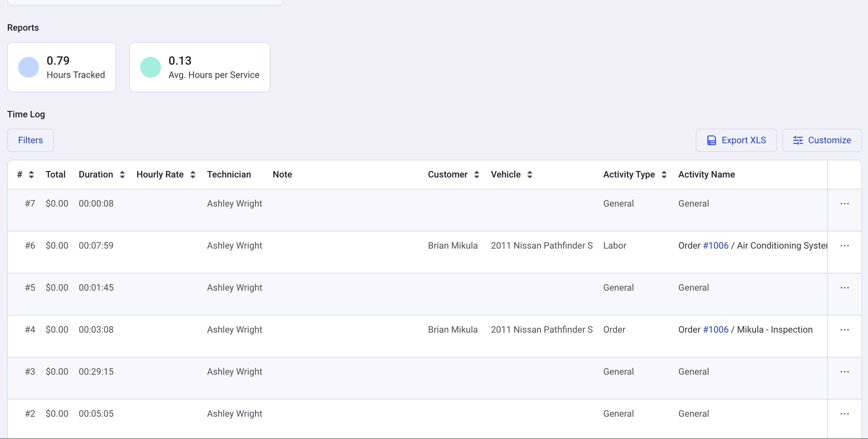868x439 pixels.
Task: Open the Filters panel
Action: pos(31,140)
